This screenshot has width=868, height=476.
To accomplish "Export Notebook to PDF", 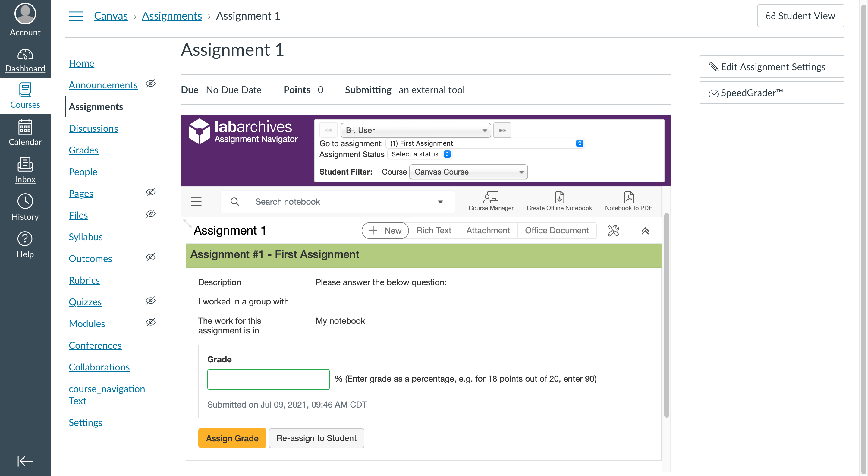I will coord(628,201).
